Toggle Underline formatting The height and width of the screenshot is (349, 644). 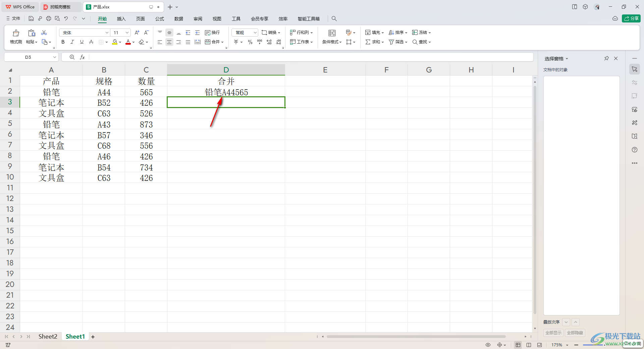tap(82, 42)
